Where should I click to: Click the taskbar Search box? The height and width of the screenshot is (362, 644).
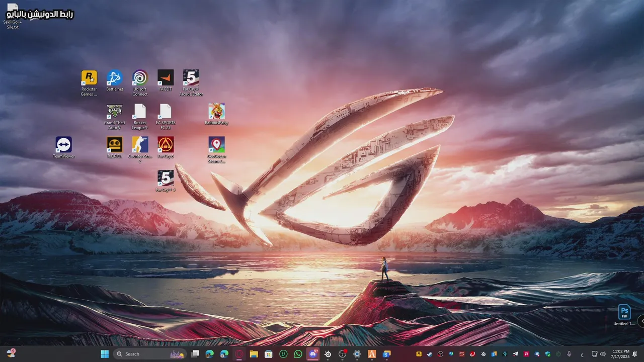(x=150, y=354)
